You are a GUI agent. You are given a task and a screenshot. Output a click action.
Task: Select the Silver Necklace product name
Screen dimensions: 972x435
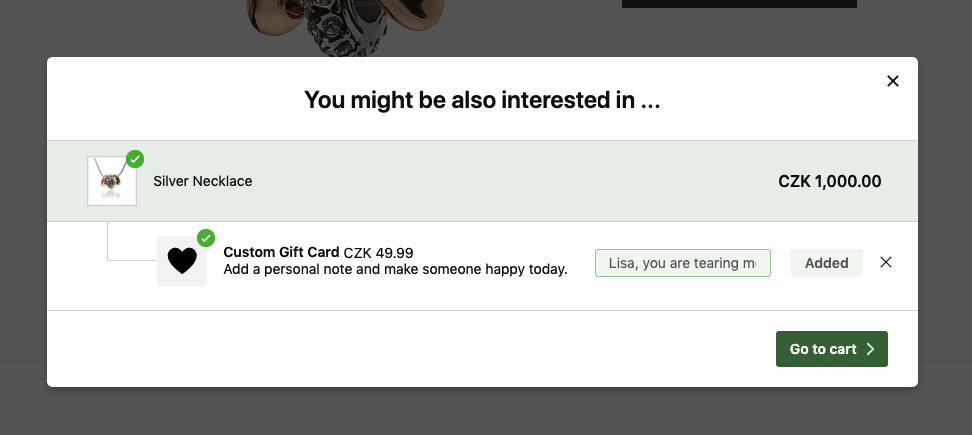click(x=203, y=182)
